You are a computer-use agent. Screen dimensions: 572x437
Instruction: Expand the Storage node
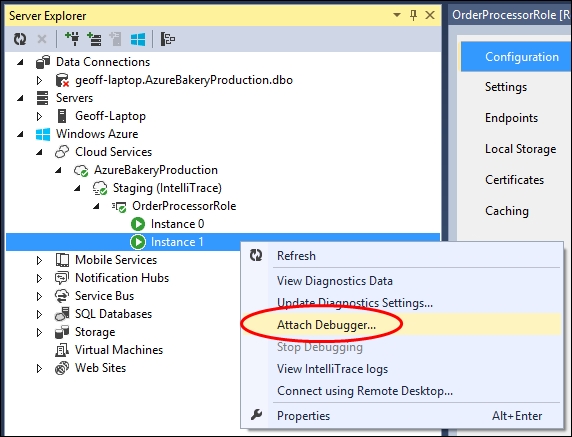point(39,332)
